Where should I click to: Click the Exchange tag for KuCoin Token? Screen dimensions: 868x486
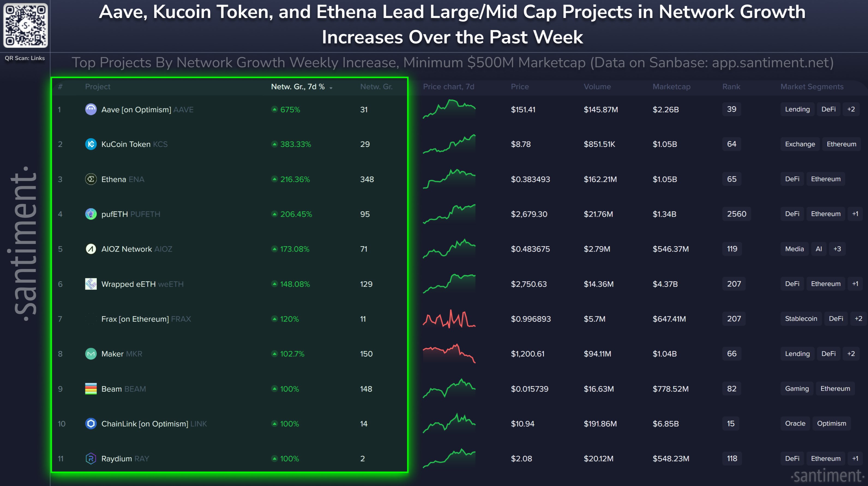pos(800,144)
